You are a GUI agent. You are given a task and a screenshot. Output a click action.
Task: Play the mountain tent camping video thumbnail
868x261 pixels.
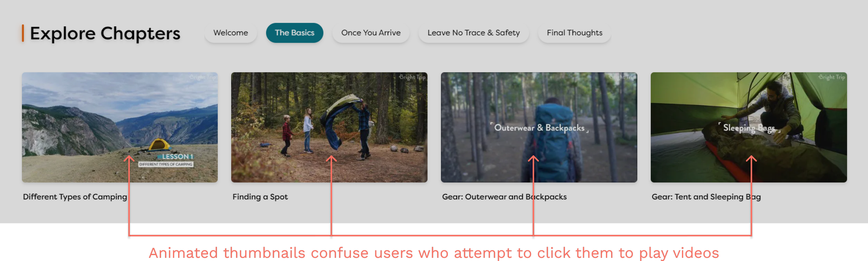tap(120, 127)
